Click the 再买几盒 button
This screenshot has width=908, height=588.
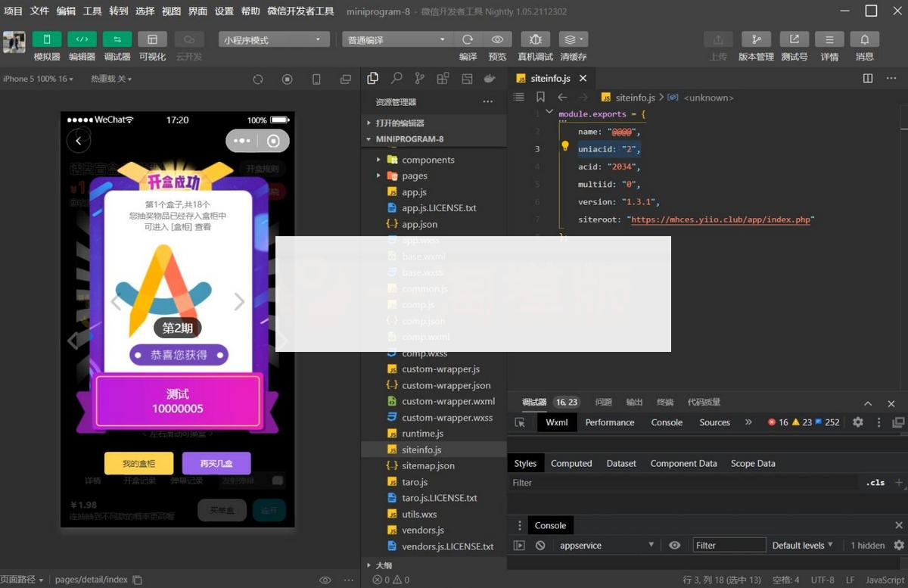point(216,464)
